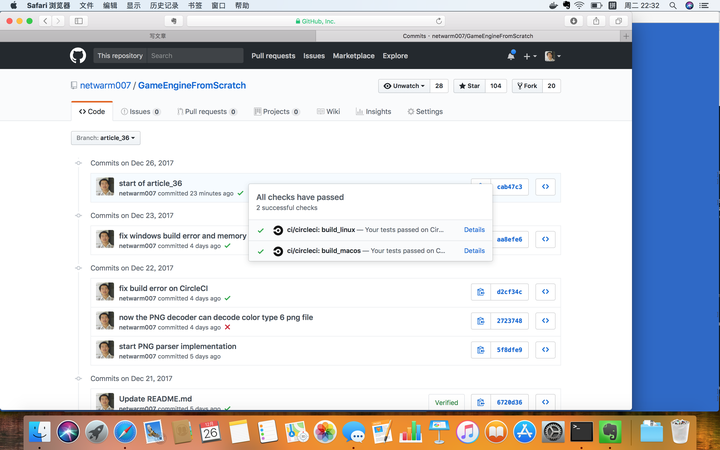Show the 20 forks count

click(551, 86)
